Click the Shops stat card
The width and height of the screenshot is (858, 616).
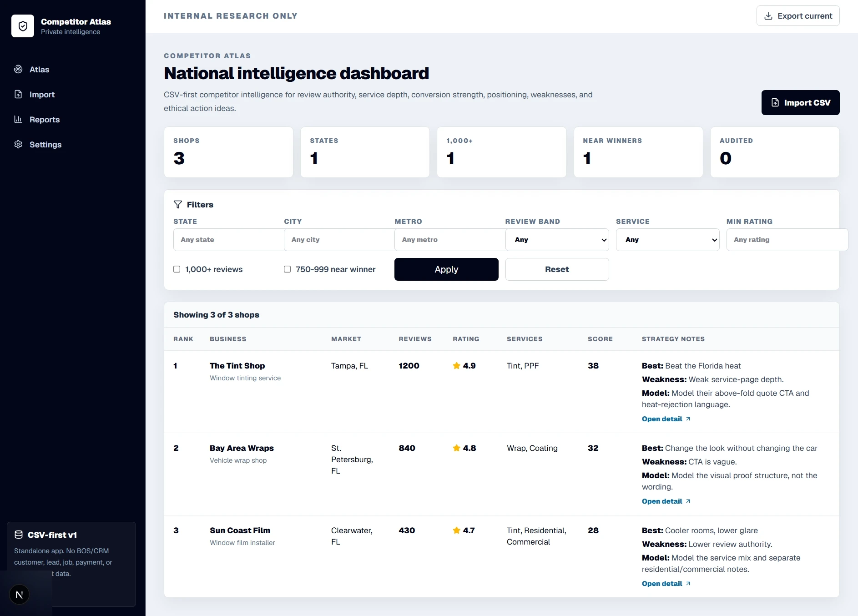click(228, 152)
